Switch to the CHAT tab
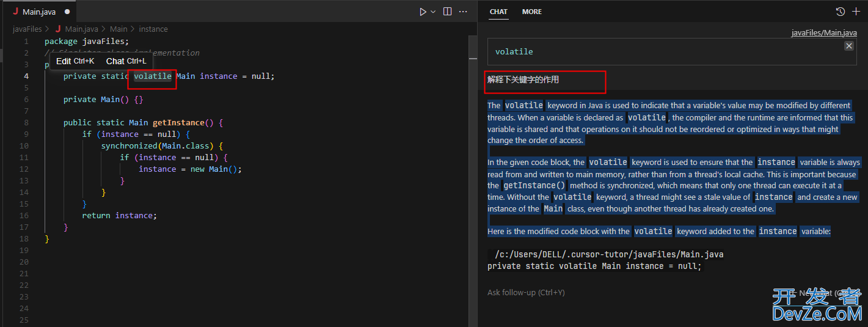Screen dimensions: 868x327 click(x=498, y=12)
